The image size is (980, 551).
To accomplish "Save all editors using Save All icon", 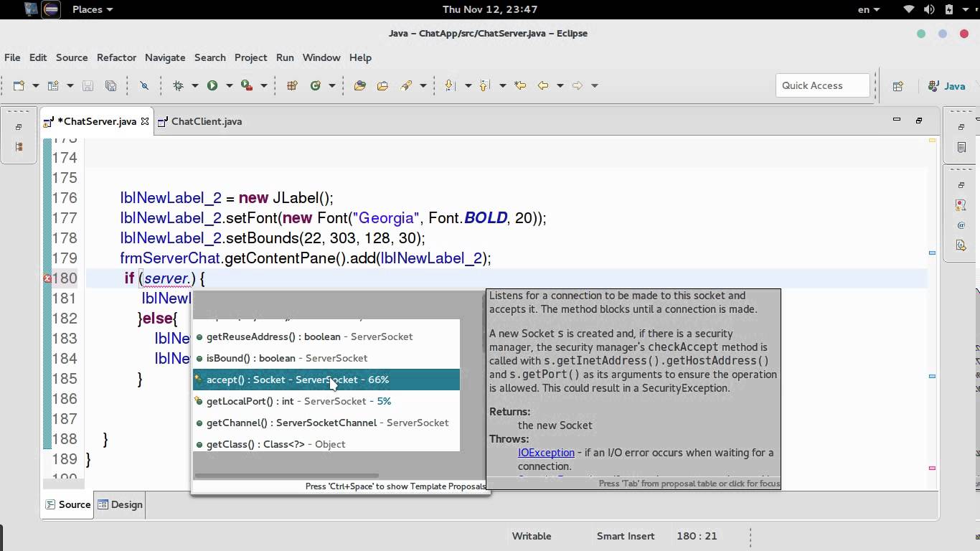I will click(110, 85).
